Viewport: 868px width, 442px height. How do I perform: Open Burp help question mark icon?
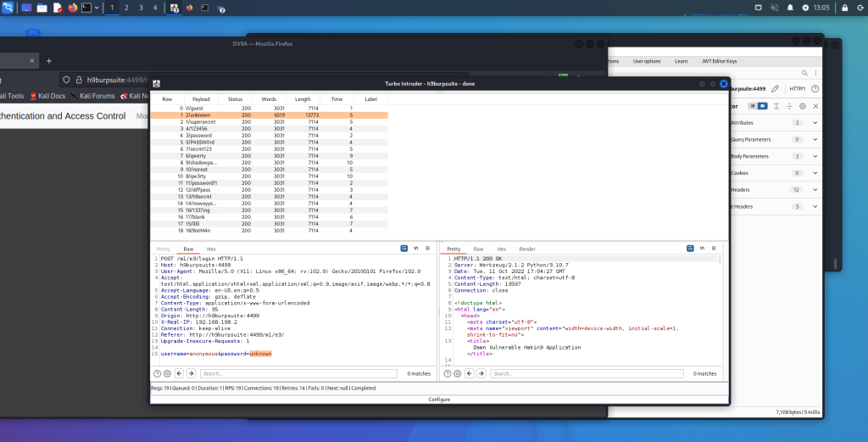815,88
